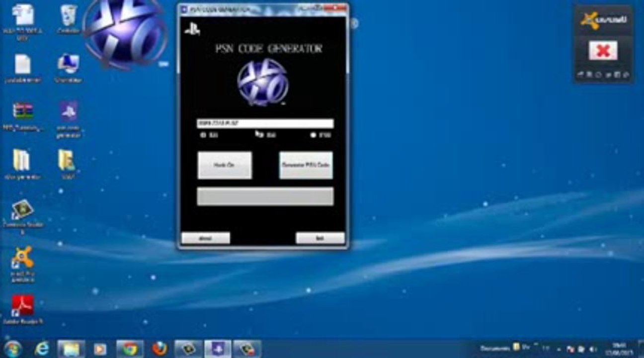Open the Camtasia Studio desktop shortcut
Image resolution: width=644 pixels, height=358 pixels.
click(x=22, y=216)
